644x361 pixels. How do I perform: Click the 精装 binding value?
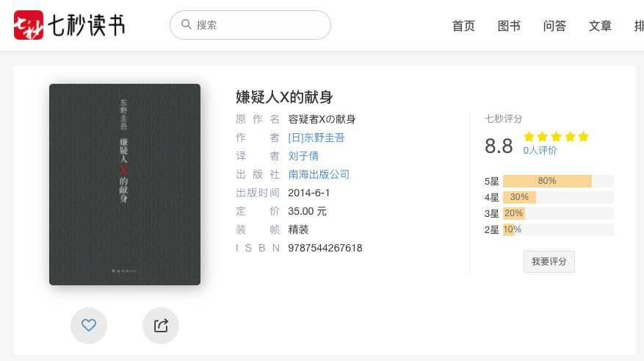pos(298,229)
